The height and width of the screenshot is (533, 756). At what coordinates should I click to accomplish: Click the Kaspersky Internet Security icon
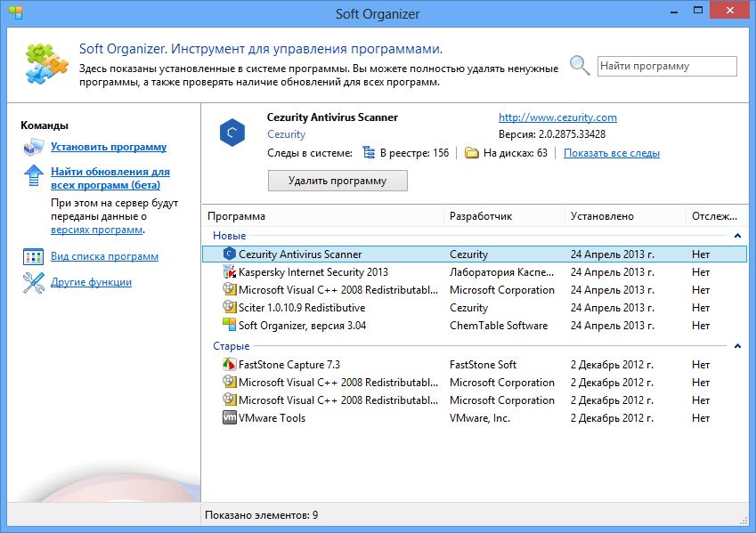[x=230, y=271]
